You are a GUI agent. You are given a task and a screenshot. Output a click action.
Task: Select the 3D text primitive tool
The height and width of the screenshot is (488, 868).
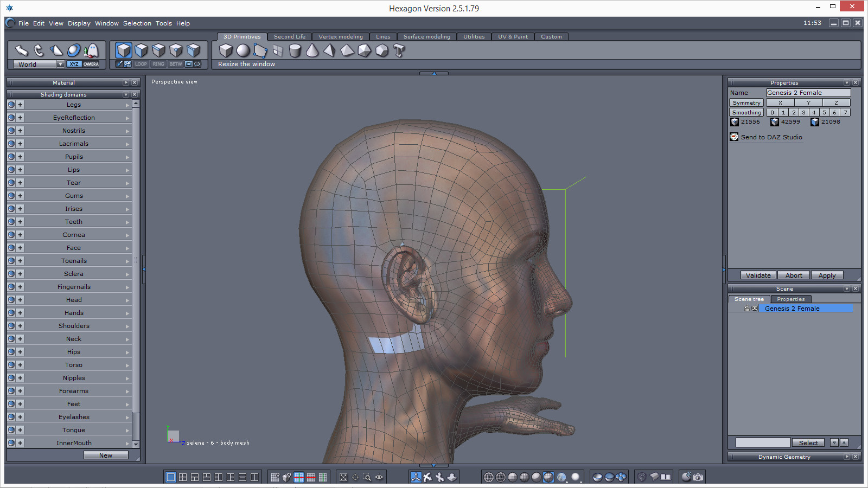pos(399,51)
